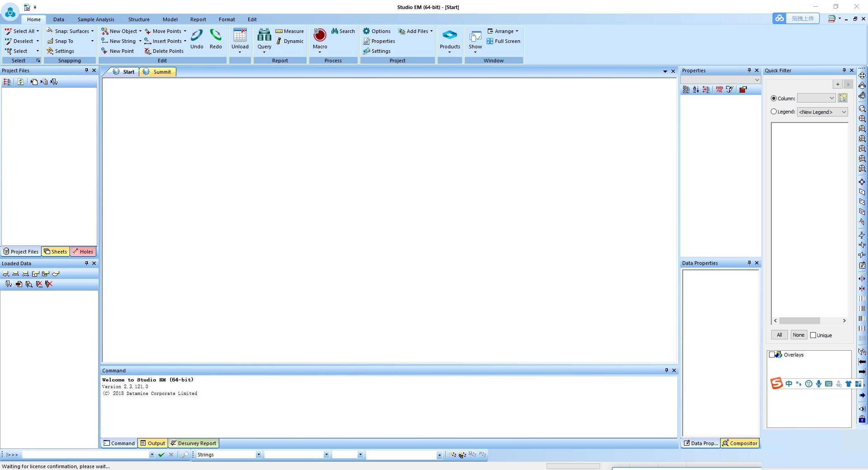
Task: Open the Unload tool
Action: click(x=240, y=40)
